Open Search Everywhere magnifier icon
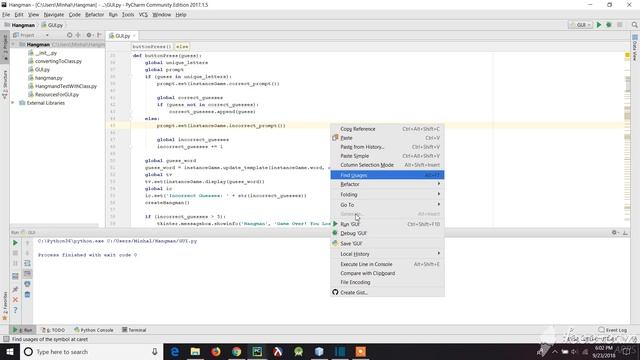640x360 pixels. 634,25
